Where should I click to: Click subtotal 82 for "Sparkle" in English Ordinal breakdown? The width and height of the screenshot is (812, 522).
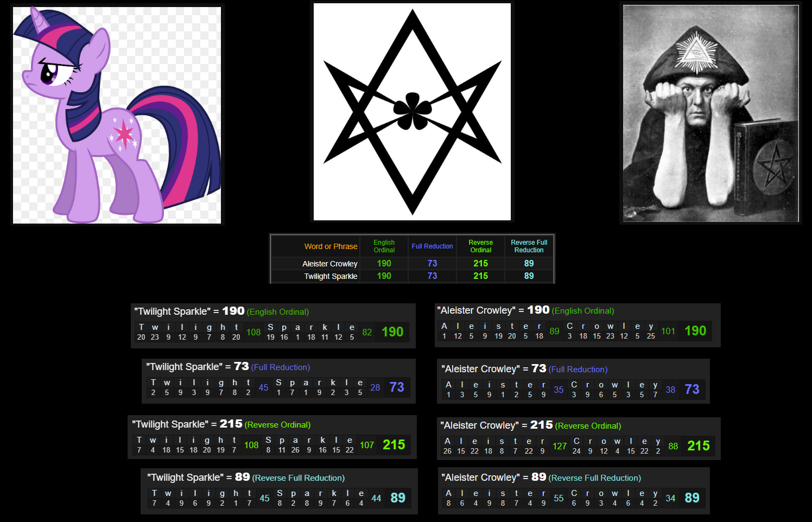tap(367, 332)
